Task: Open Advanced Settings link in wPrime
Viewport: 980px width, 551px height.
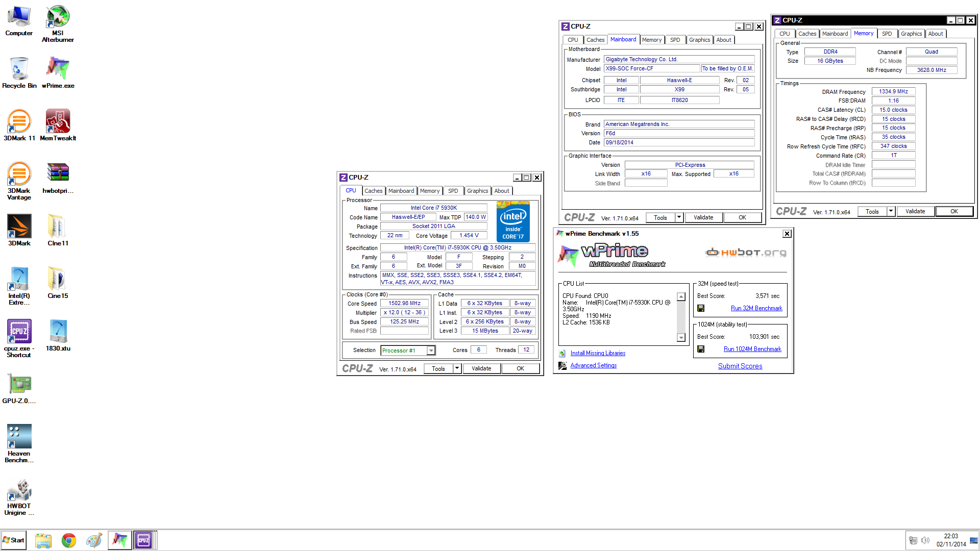Action: coord(594,365)
